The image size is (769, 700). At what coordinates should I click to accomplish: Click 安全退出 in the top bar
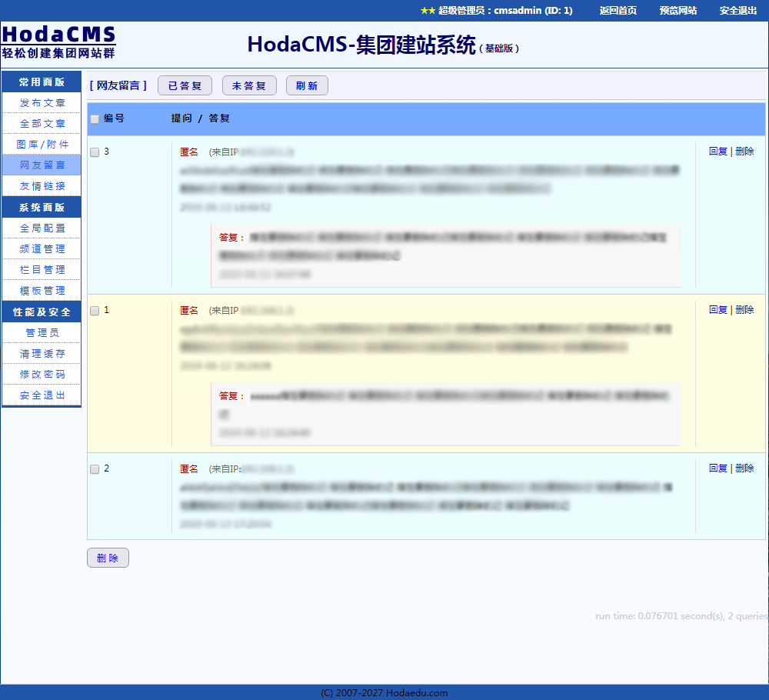click(x=738, y=10)
